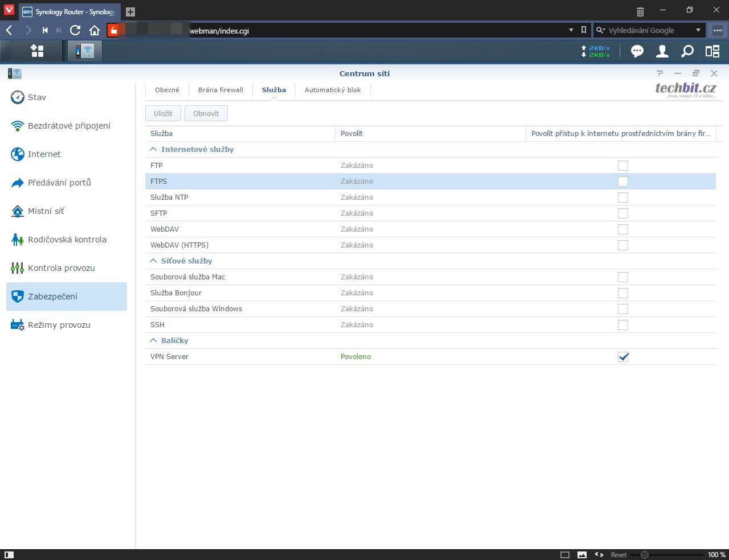
Task: Open the Automatický blok tab
Action: 333,90
